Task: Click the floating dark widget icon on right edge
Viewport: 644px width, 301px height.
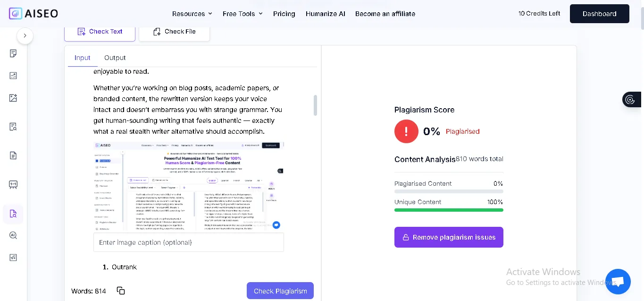Action: tap(631, 99)
